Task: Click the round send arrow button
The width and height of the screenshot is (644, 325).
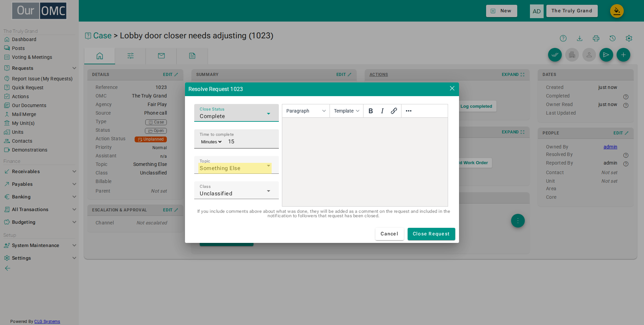Action: pyautogui.click(x=606, y=55)
